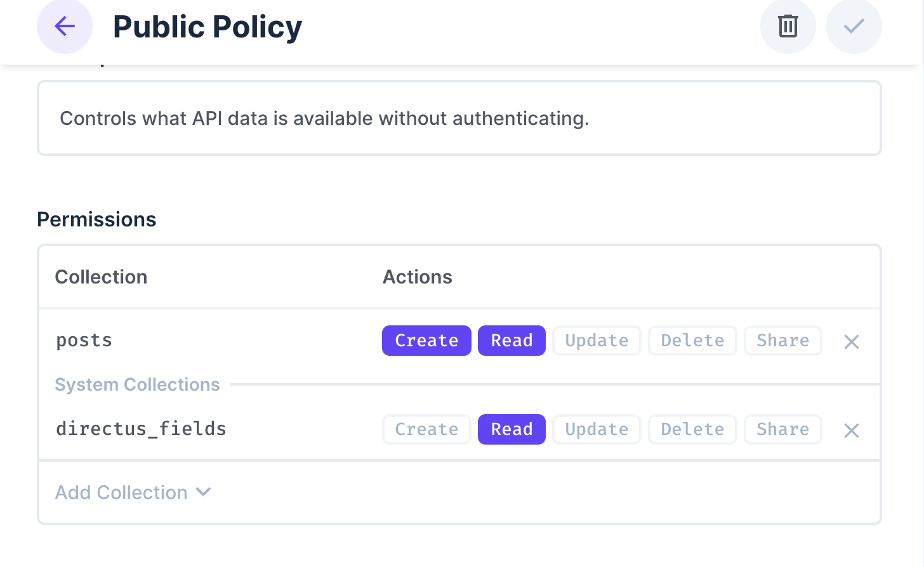The width and height of the screenshot is (924, 567).
Task: Click into the policy description text field
Action: (x=459, y=119)
